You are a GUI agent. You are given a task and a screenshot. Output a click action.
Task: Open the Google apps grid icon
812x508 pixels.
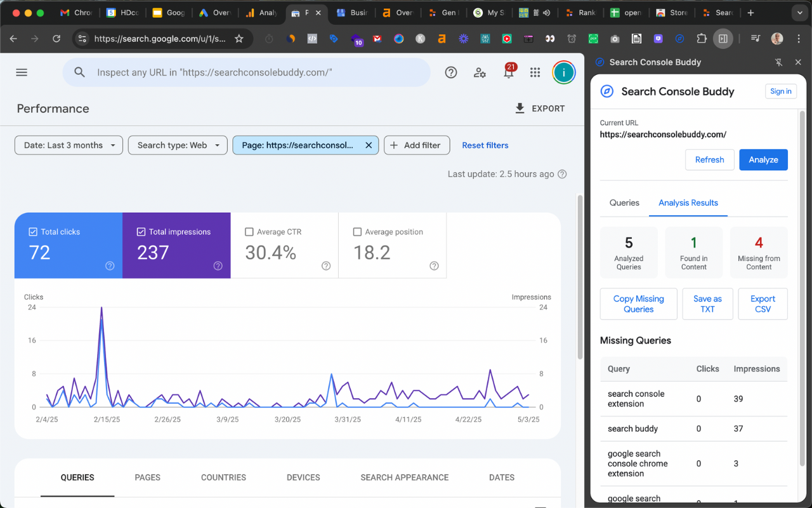pos(535,72)
